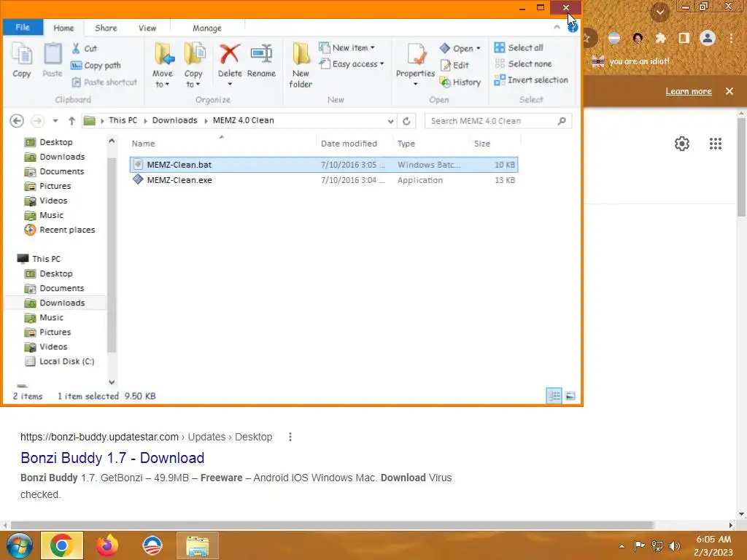This screenshot has height=560, width=747.
Task: Open Chrome's three-dot menu
Action: [x=731, y=38]
